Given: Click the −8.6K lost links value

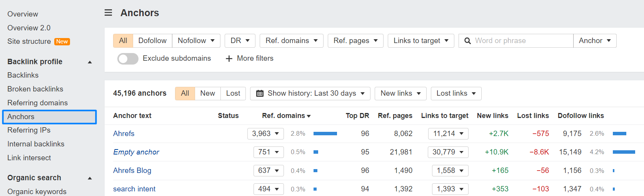Looking at the screenshot, I should pos(539,152).
